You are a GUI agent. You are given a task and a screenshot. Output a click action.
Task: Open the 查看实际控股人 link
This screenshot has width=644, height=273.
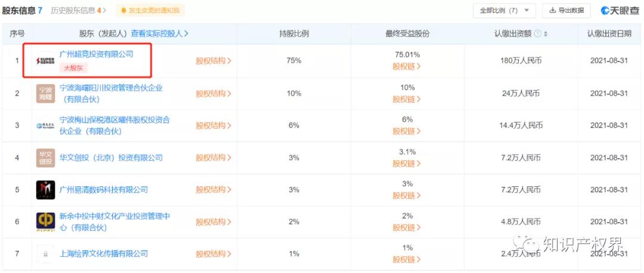point(160,33)
